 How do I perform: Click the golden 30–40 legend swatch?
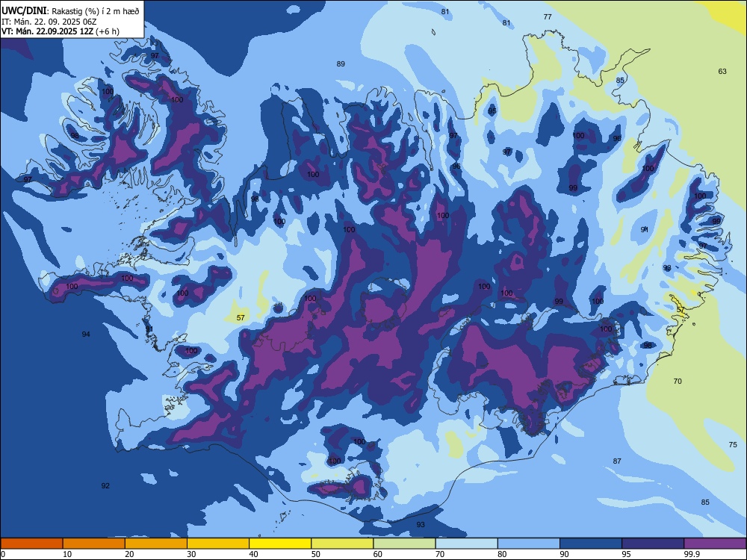point(217,544)
